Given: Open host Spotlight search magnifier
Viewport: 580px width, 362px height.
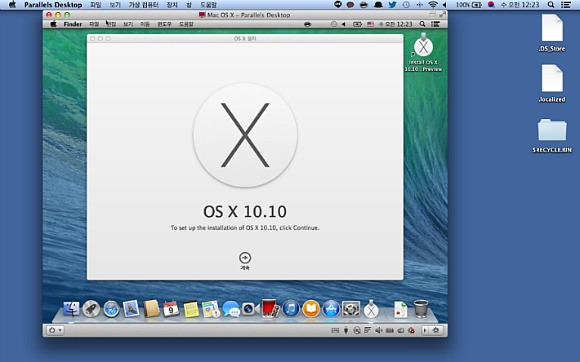Looking at the screenshot, I should pos(551,5).
